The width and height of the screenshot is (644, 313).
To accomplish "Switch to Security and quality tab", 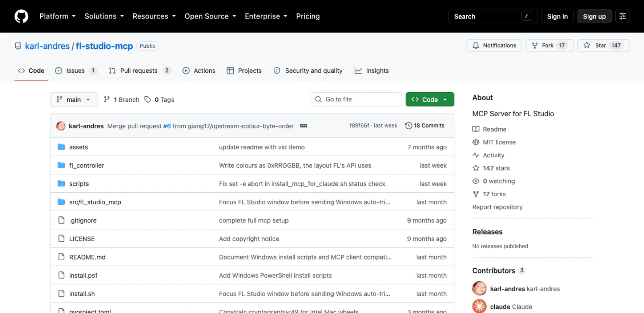I will point(308,71).
